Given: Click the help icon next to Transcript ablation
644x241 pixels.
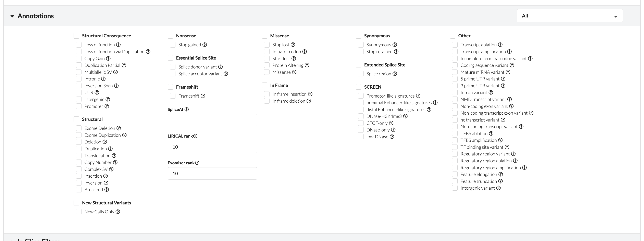Looking at the screenshot, I should pyautogui.click(x=500, y=45).
